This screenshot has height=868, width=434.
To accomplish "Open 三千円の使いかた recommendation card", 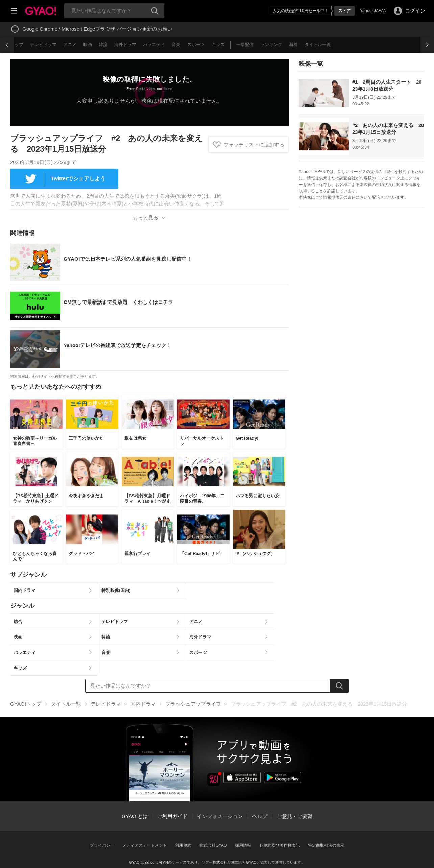I will [x=92, y=421].
